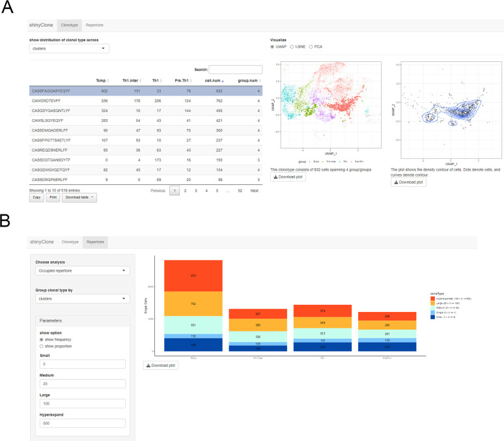This screenshot has height=441, width=504.
Task: Open table page 3
Action: (196, 191)
